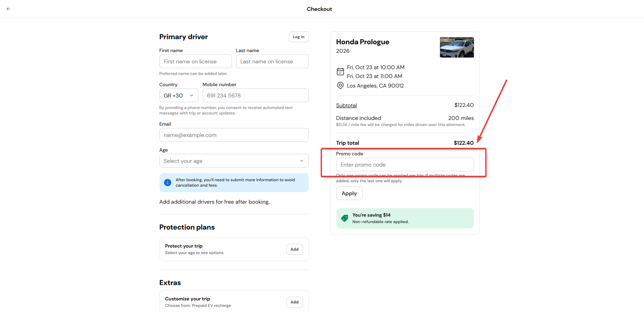Image resolution: width=644 pixels, height=313 pixels.
Task: Open the Subtotal breakdown link
Action: coord(347,106)
